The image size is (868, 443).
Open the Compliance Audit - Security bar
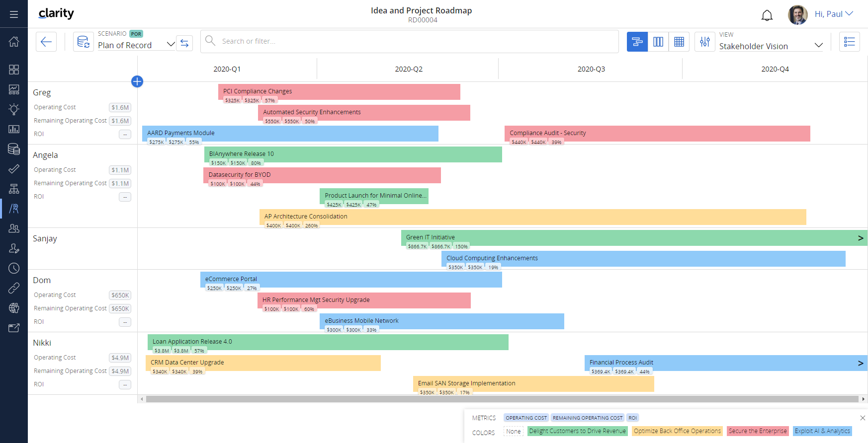(657, 133)
